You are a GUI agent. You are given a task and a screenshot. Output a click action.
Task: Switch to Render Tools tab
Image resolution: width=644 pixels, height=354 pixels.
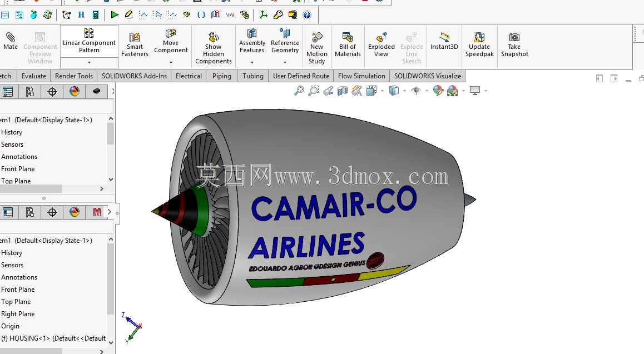[74, 76]
